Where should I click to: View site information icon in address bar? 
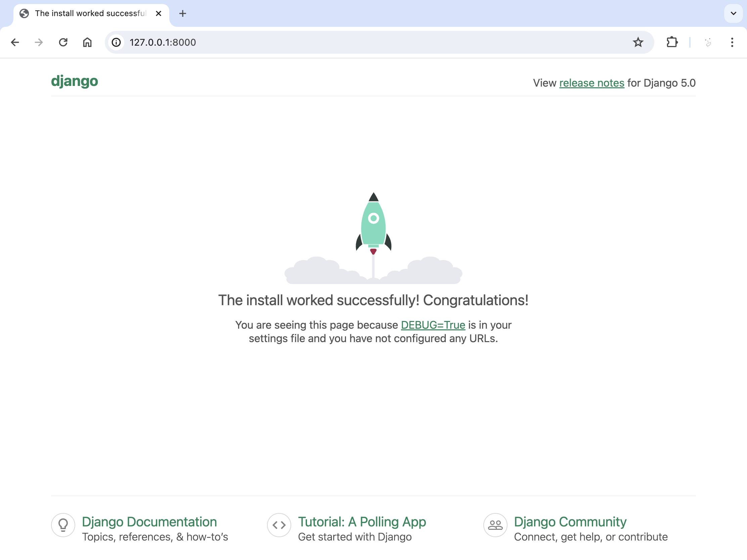click(x=116, y=42)
